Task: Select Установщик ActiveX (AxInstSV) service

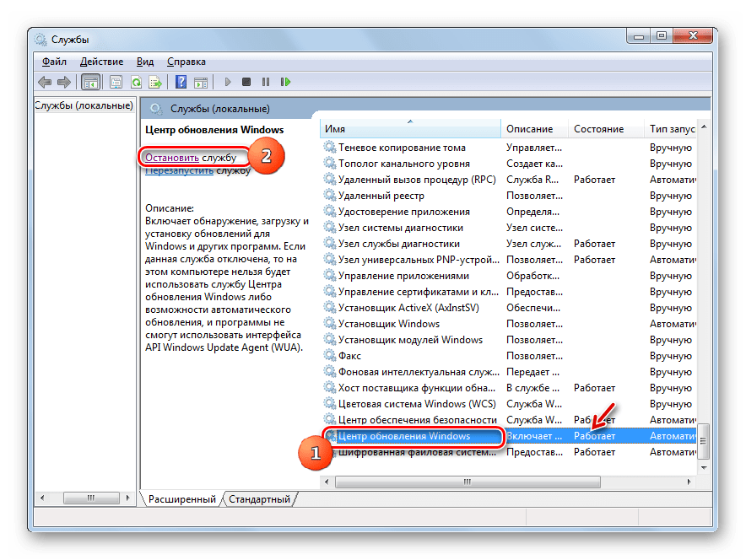Action: (509, 308)
